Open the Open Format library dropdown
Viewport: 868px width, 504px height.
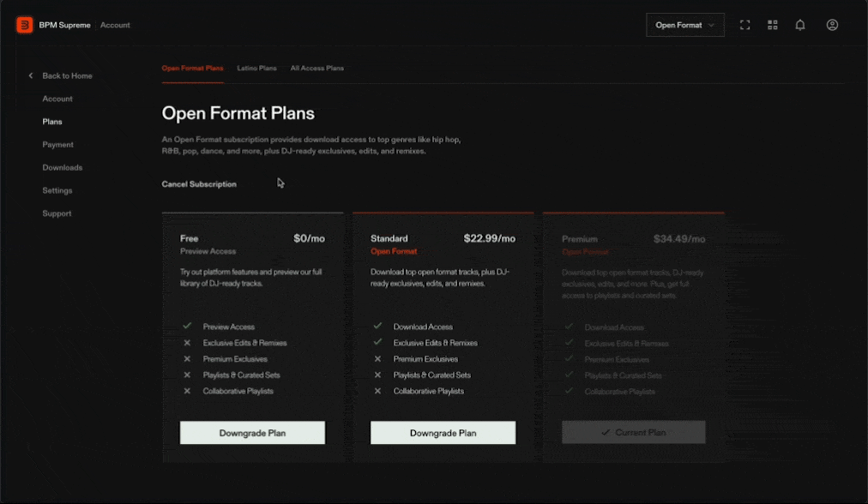coord(685,25)
